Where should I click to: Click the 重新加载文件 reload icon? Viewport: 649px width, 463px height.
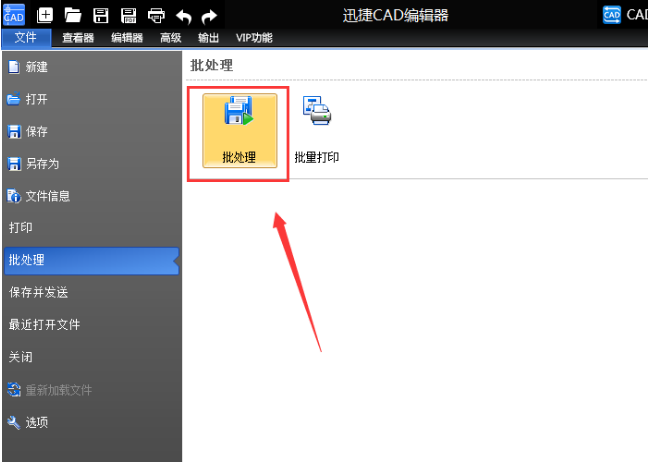[14, 389]
